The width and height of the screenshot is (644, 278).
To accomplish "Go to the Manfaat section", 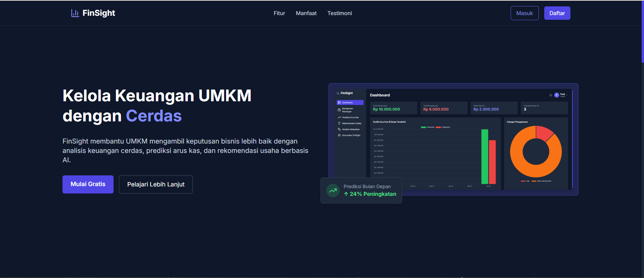I will coord(306,13).
